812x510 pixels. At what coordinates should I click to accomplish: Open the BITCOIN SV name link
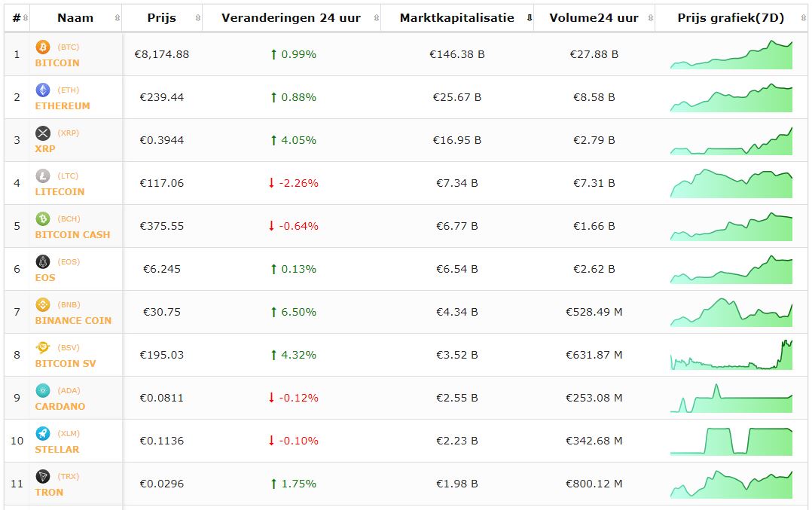pos(66,363)
